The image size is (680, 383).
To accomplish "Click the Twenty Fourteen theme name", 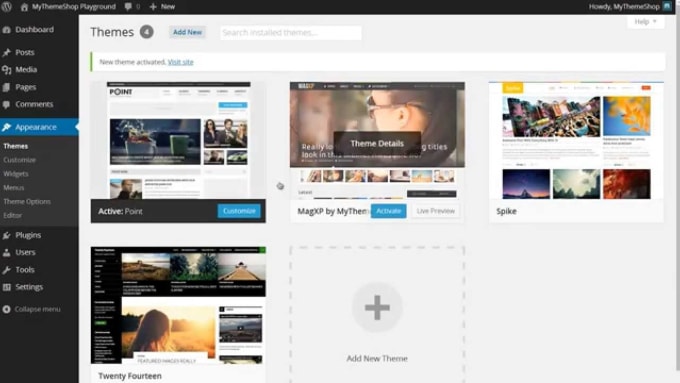I will pyautogui.click(x=130, y=376).
